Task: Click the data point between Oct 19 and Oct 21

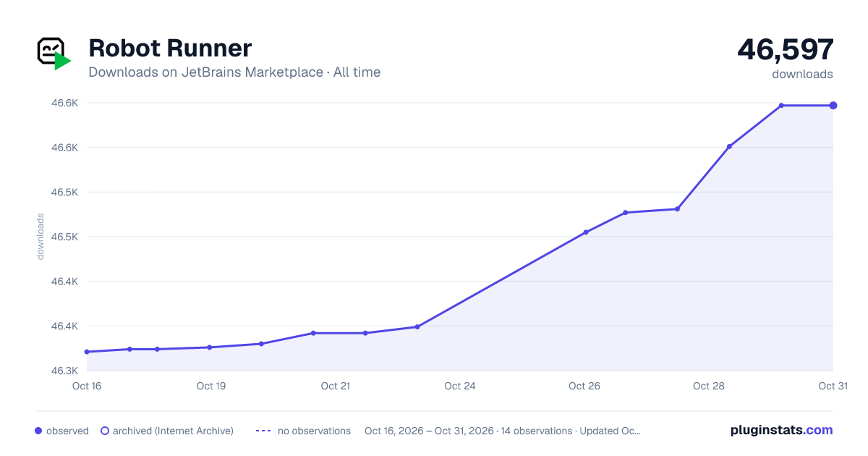Action: (x=261, y=344)
